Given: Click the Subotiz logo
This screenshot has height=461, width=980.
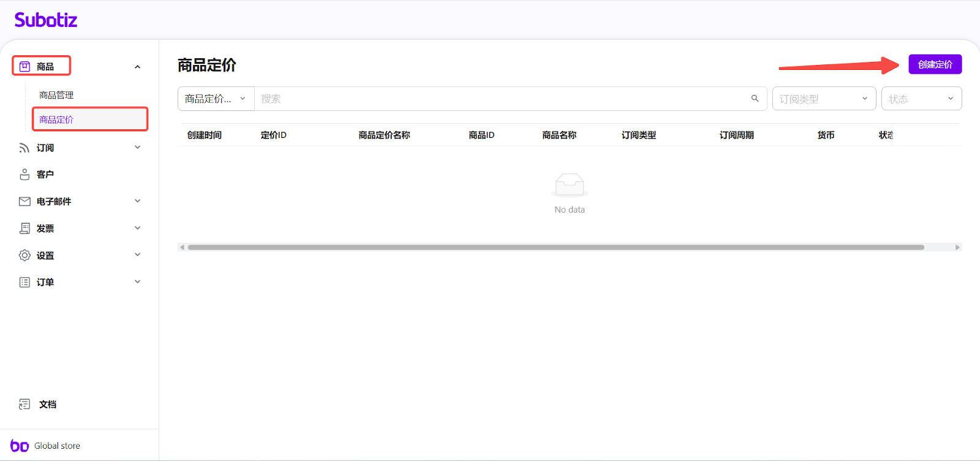Looking at the screenshot, I should point(46,20).
